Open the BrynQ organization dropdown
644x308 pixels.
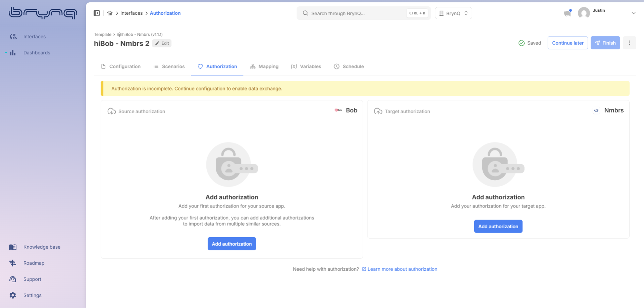453,13
